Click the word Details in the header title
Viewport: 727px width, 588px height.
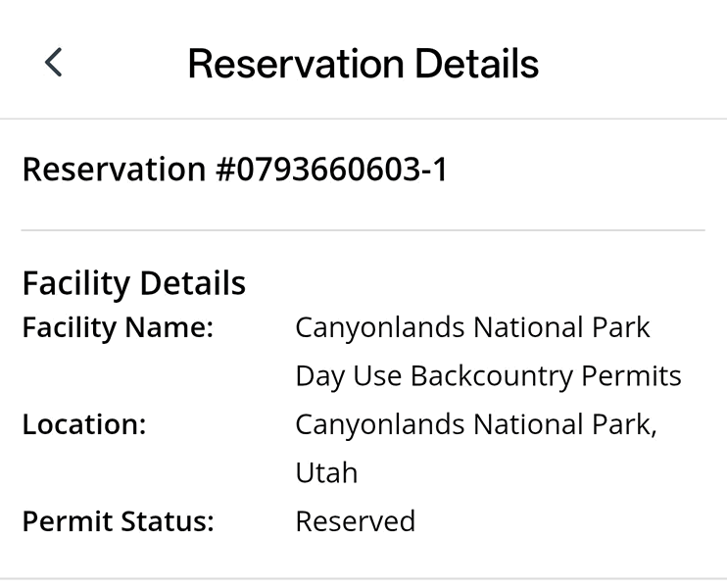[x=476, y=64]
